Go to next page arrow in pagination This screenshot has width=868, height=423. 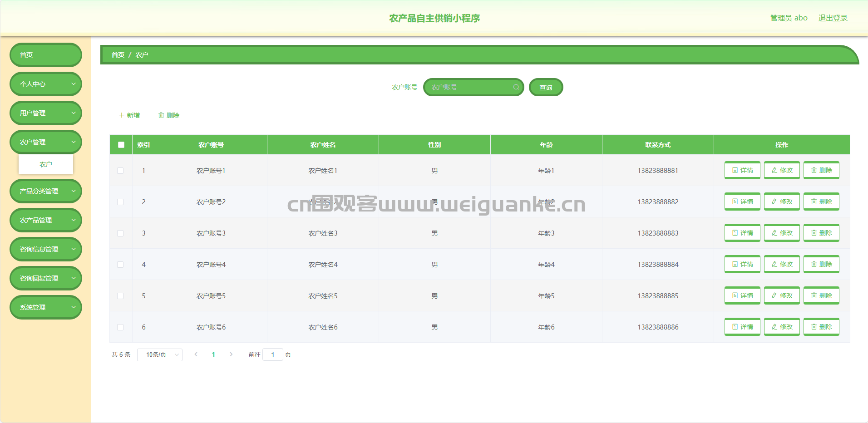231,354
